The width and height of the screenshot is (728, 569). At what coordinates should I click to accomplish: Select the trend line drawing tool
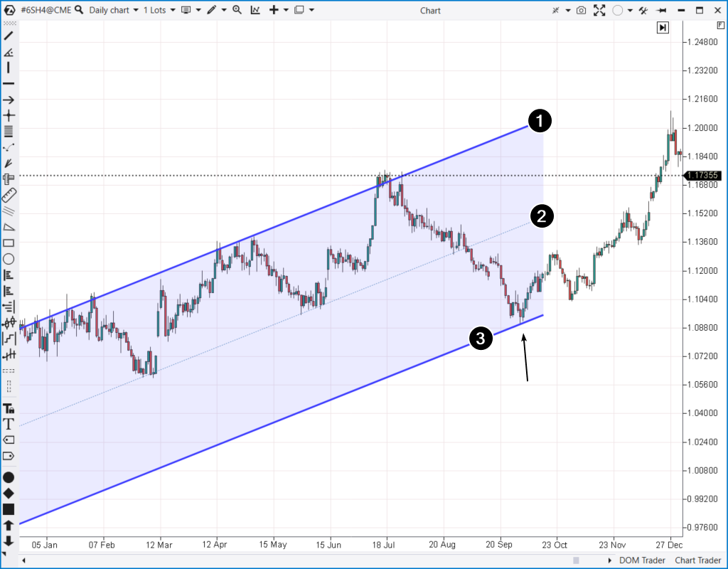pos(9,34)
